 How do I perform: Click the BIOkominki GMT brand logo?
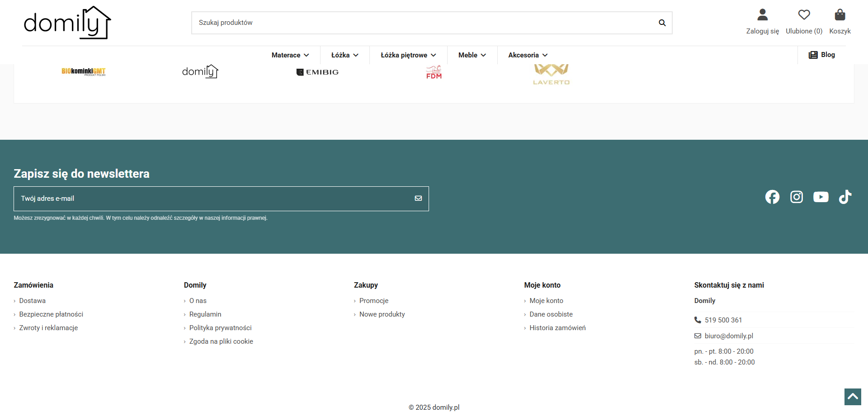[84, 71]
